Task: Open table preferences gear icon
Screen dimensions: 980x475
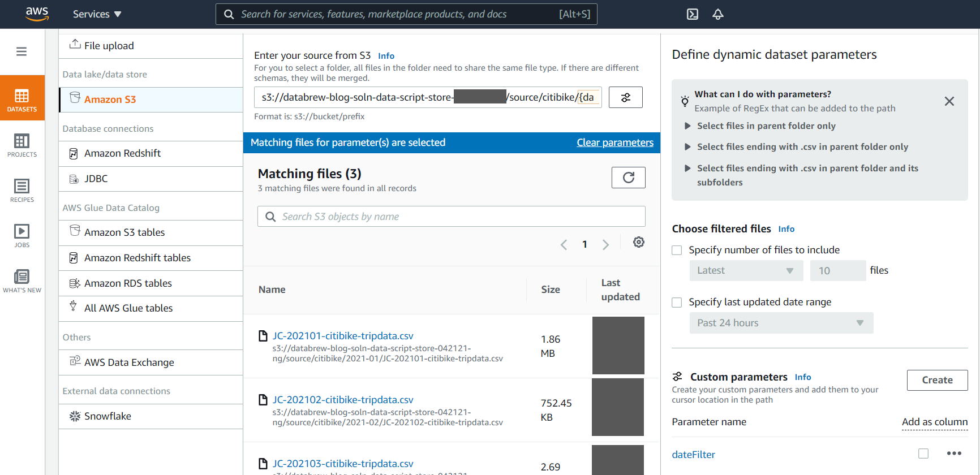Action: pos(638,242)
